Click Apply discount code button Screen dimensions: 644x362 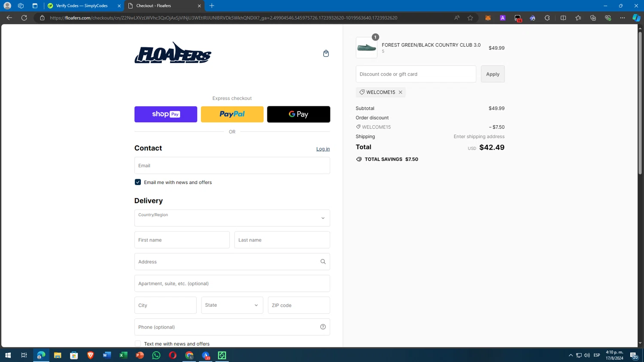point(492,74)
